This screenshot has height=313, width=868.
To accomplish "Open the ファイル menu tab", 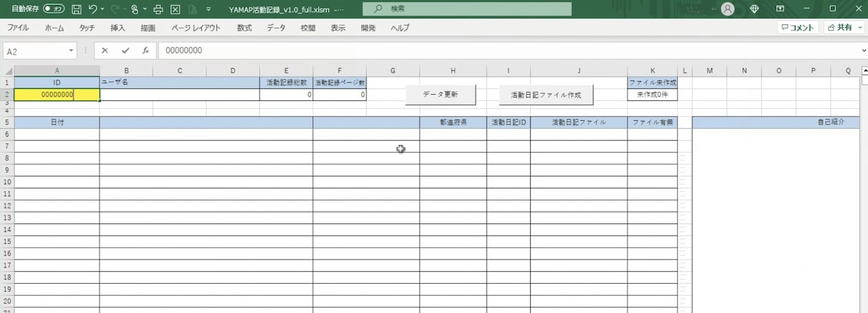I will point(18,28).
